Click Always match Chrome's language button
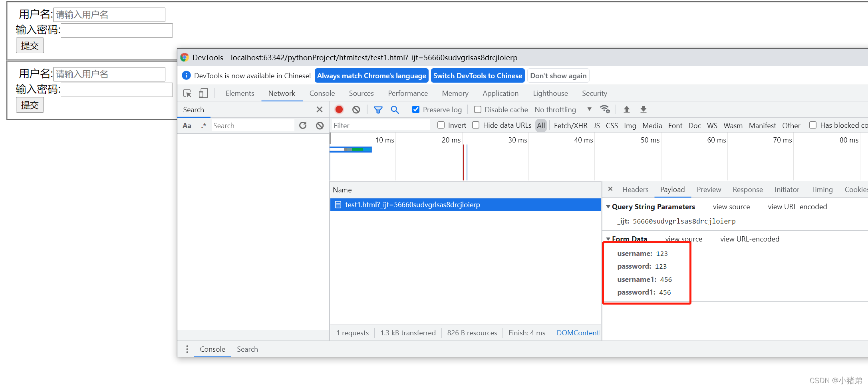Viewport: 868px width, 388px height. pos(371,76)
